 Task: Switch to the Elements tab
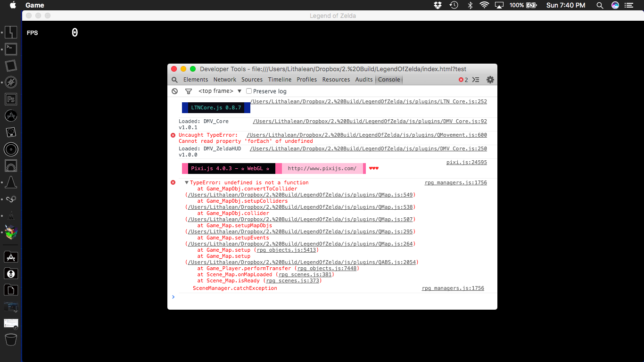196,80
